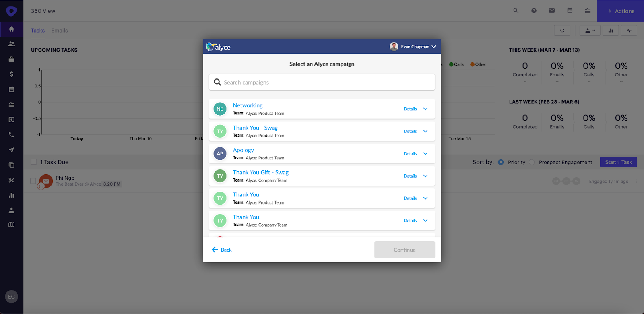Open the top bar mail envelope icon
Screen dimensions: 644x314
click(x=552, y=11)
